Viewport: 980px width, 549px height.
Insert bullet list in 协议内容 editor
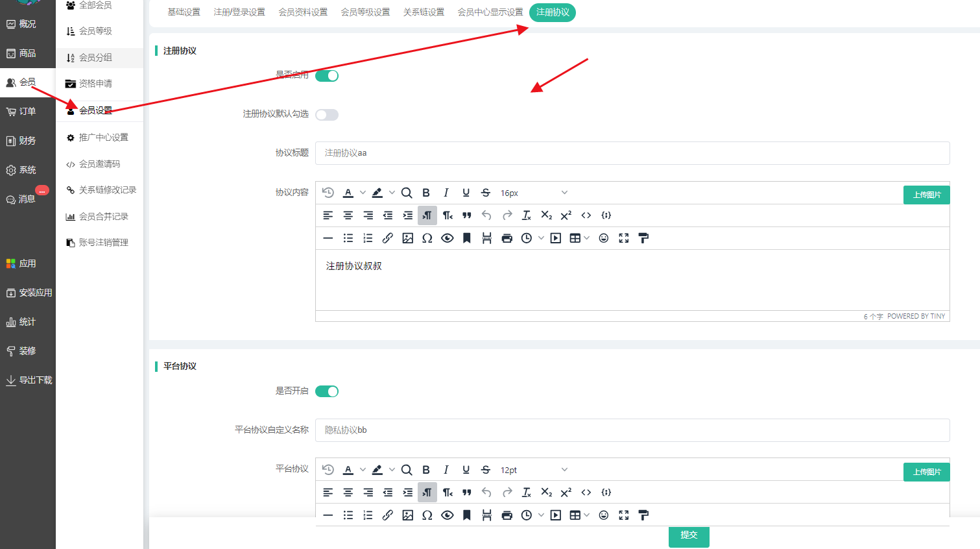pyautogui.click(x=348, y=238)
